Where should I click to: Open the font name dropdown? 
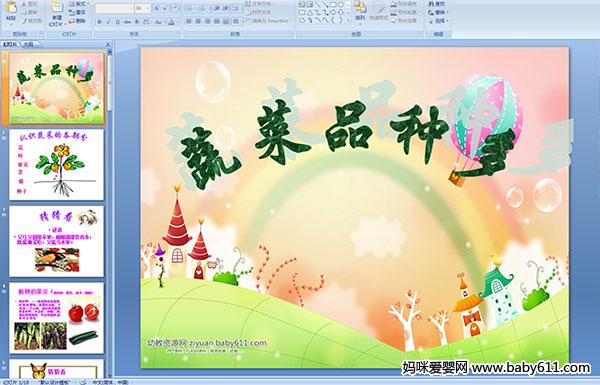point(131,8)
